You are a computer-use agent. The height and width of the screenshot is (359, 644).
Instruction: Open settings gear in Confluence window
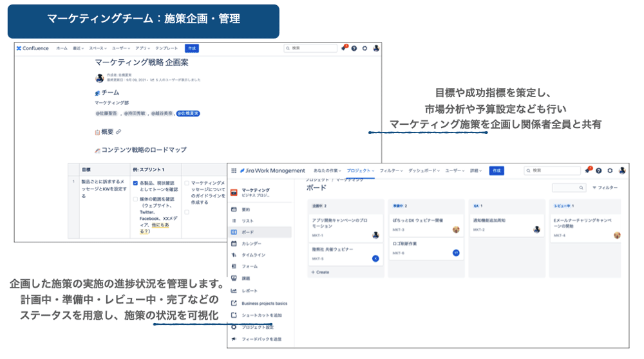[365, 48]
